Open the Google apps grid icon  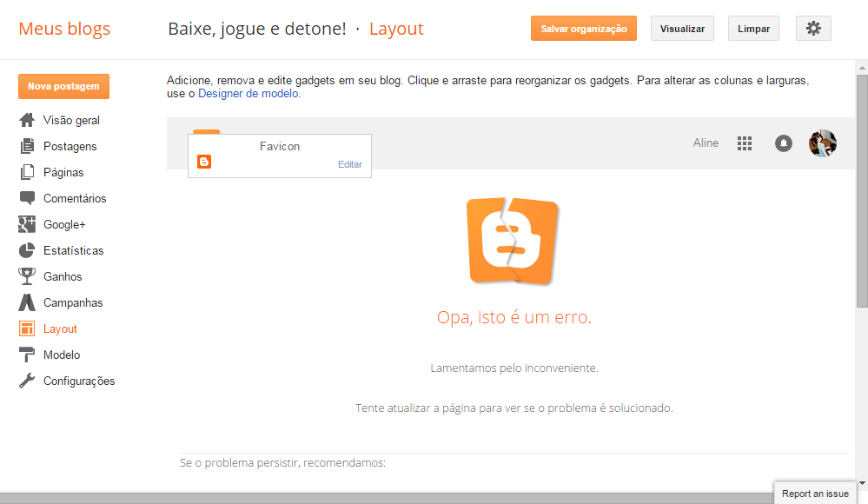tap(745, 143)
